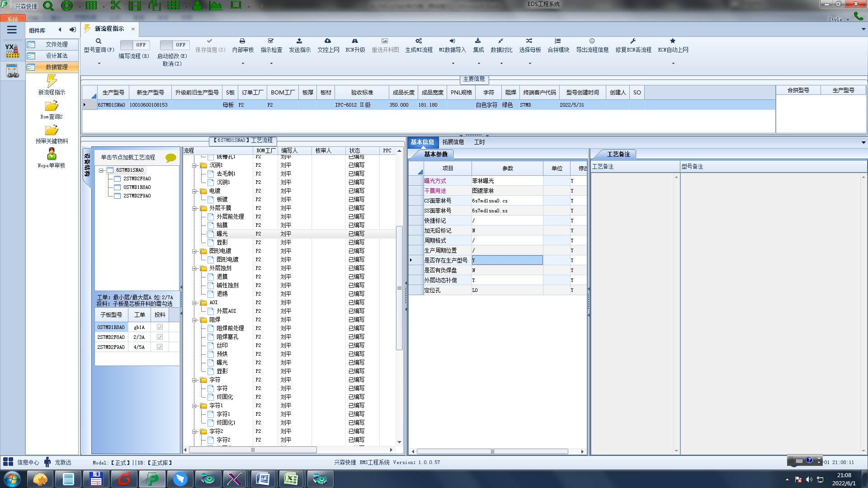
Task: Click the ECN自动上网 star icon
Action: [673, 41]
